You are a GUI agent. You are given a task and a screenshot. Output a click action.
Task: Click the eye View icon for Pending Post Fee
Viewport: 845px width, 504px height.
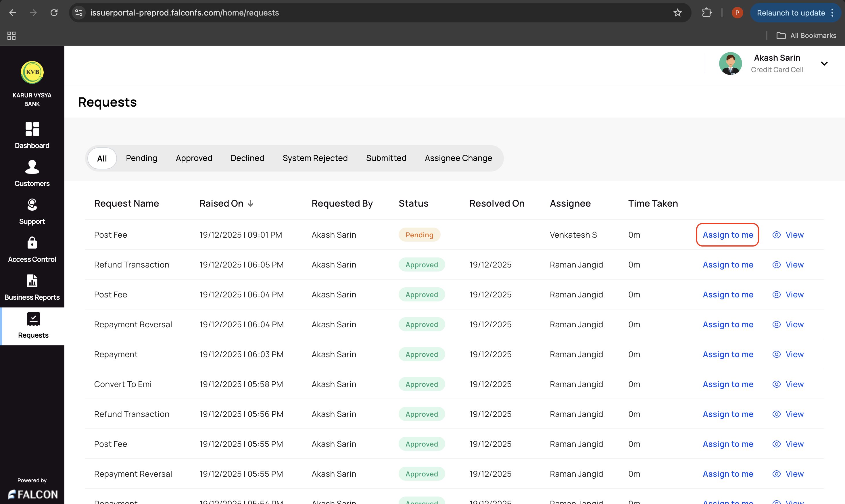[776, 235]
